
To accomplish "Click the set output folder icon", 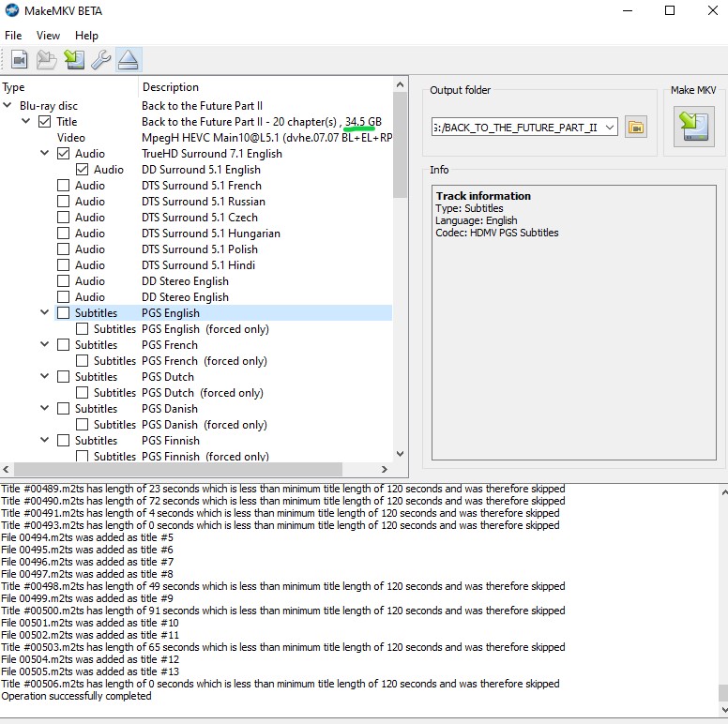I will click(x=636, y=128).
